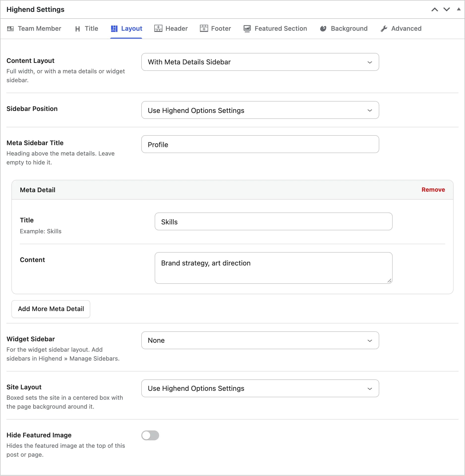Click the Header tab icon

pos(158,28)
